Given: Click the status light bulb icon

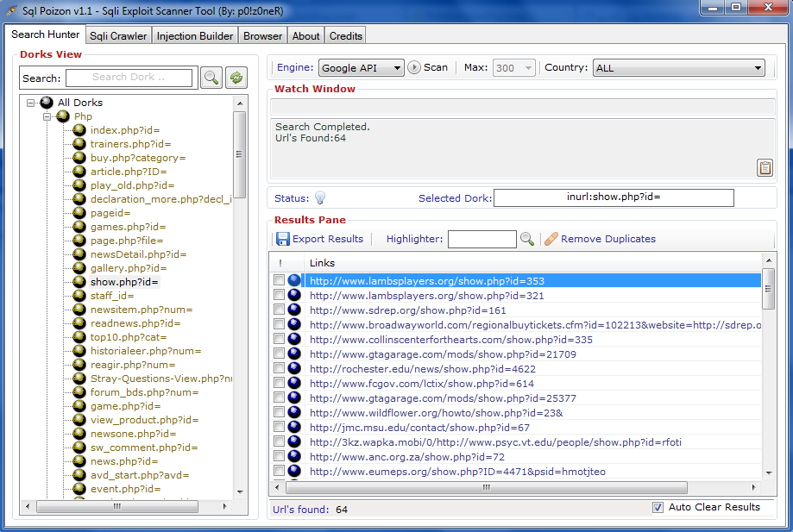Looking at the screenshot, I should [x=319, y=197].
